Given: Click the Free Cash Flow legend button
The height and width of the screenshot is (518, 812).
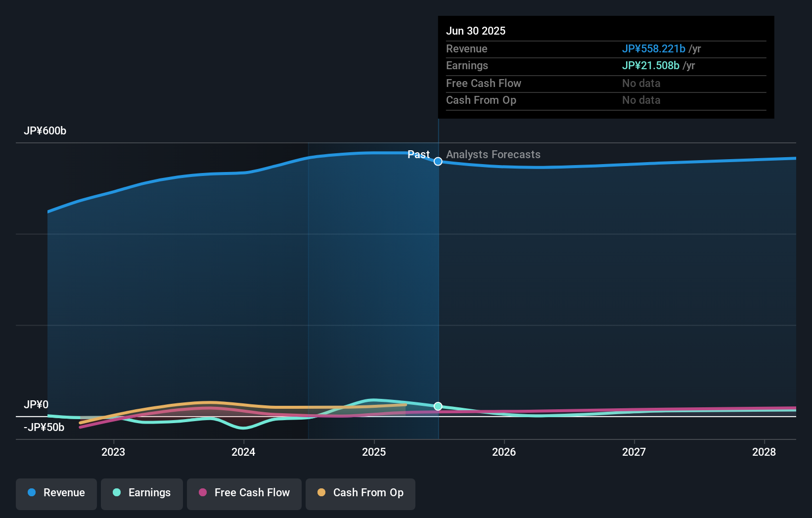Looking at the screenshot, I should click(x=244, y=494).
